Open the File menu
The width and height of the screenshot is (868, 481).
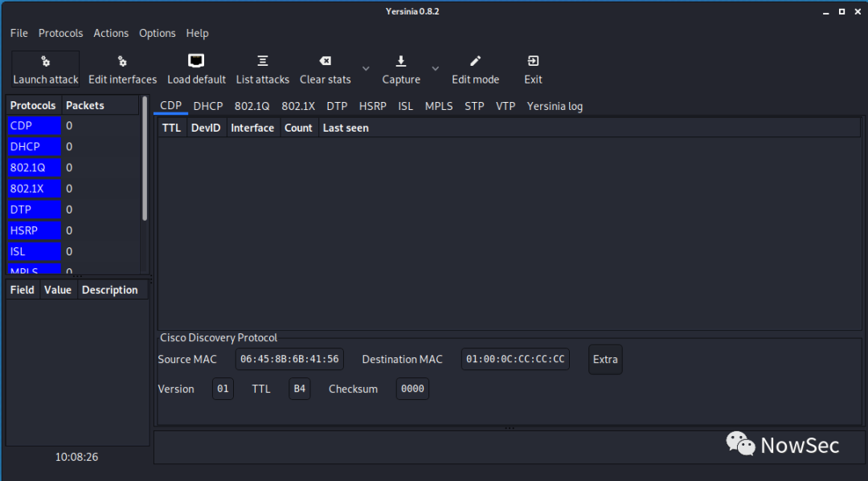18,33
